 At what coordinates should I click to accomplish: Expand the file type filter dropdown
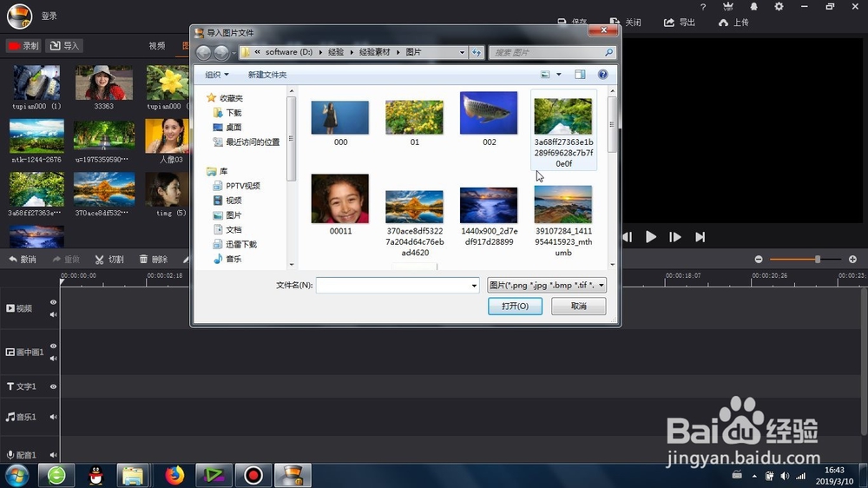pos(602,286)
